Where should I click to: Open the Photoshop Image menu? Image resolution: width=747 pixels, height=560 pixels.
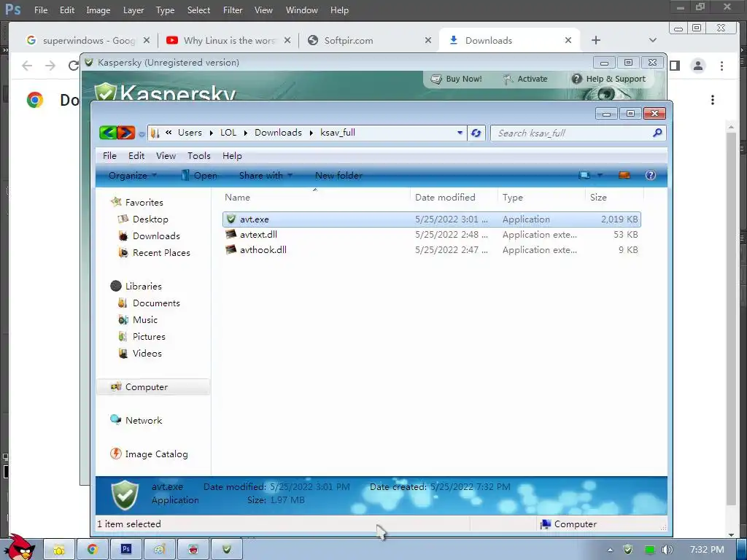click(98, 10)
